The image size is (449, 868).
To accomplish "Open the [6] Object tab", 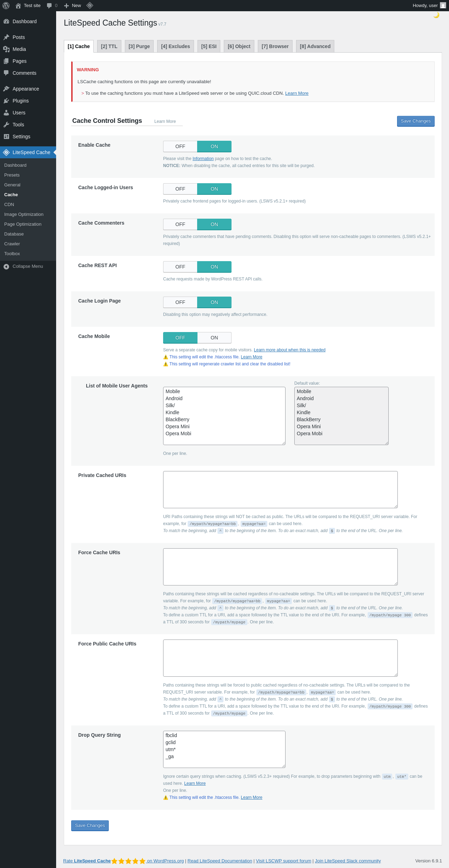I will (239, 46).
